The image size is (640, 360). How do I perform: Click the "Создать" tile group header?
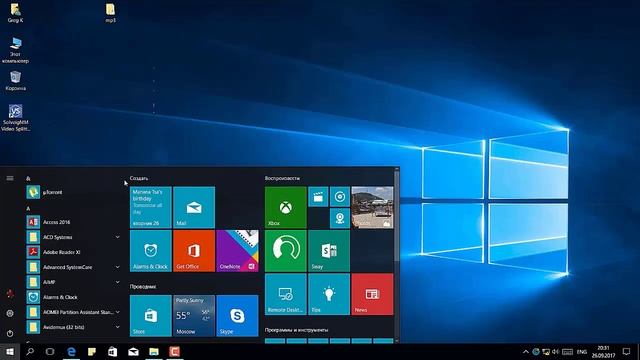coord(139,178)
